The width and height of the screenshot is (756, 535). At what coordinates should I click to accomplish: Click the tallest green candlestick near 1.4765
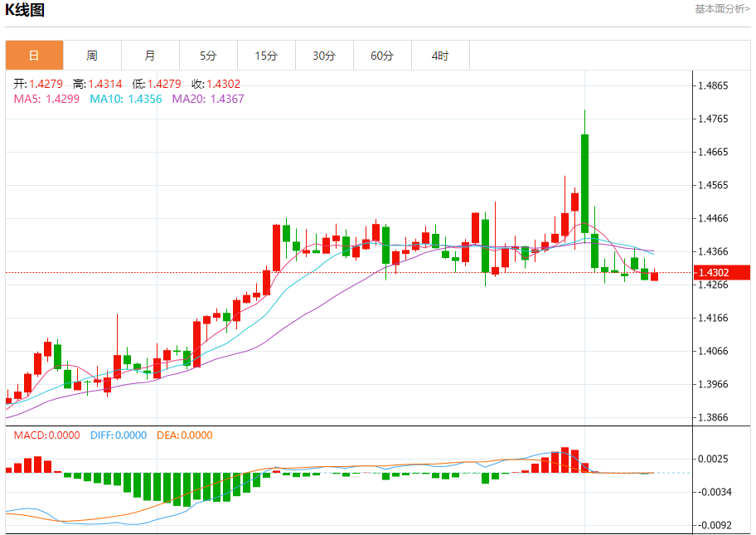click(585, 183)
